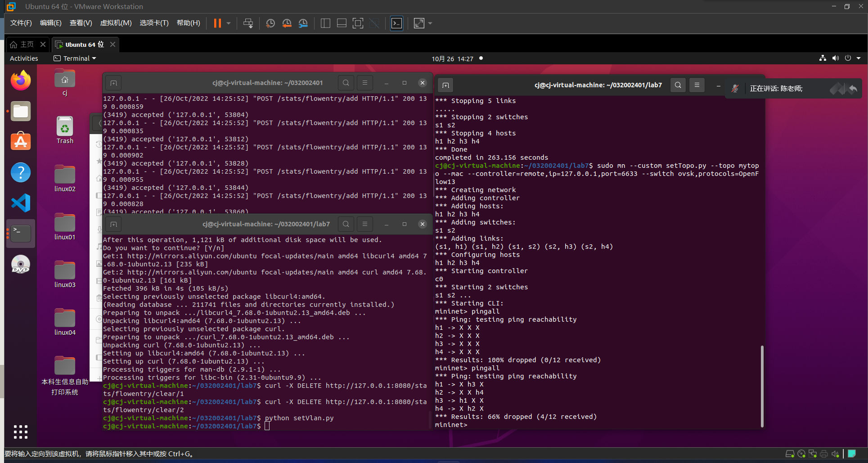The height and width of the screenshot is (463, 868).
Task: Expand the Ubuntu system status menu arrow
Action: pyautogui.click(x=859, y=58)
